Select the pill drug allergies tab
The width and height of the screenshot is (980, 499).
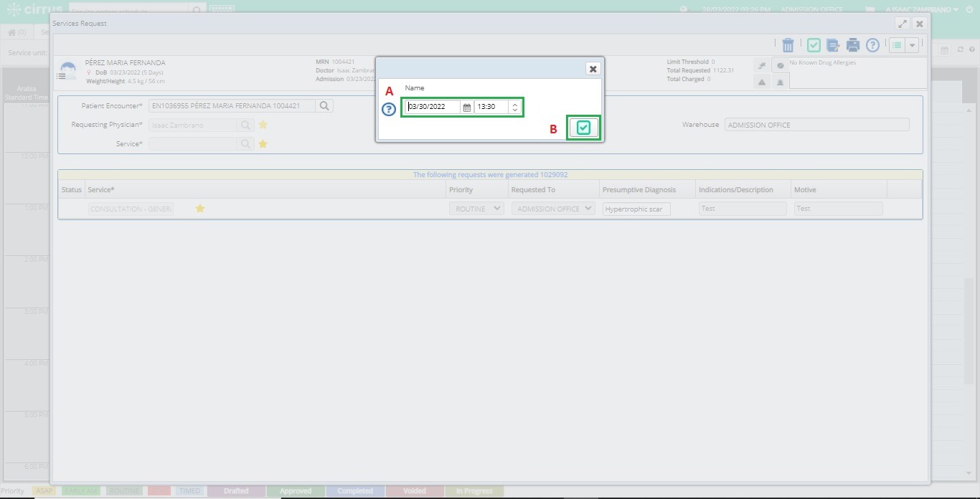tap(780, 65)
